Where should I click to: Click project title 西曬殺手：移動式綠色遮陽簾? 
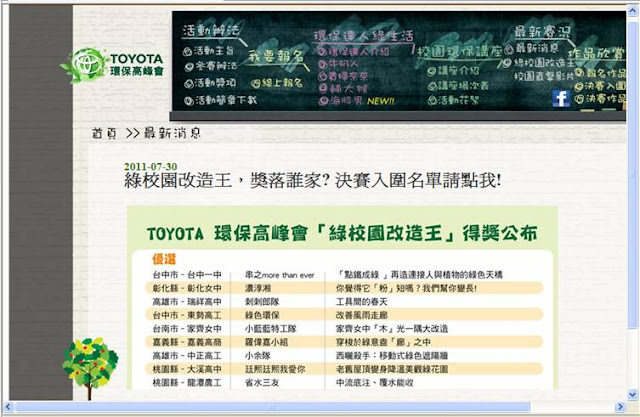392,356
